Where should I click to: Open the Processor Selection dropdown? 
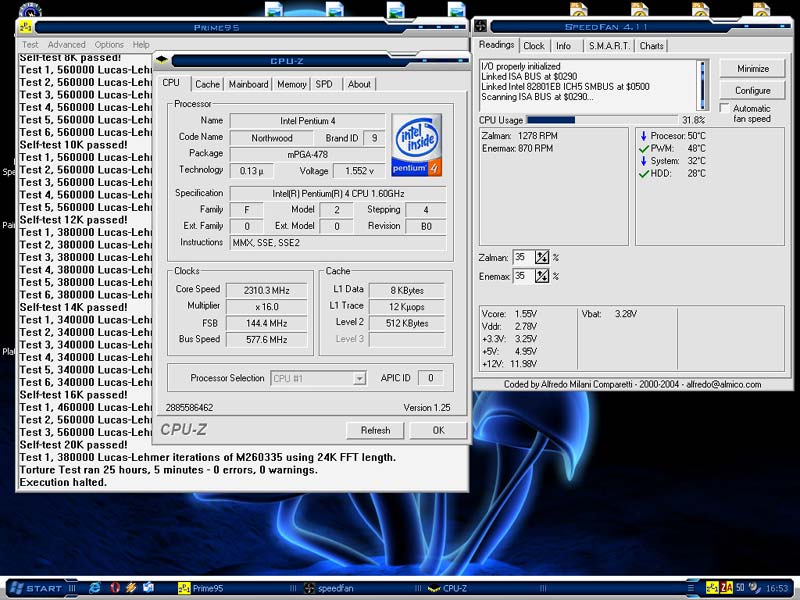[359, 378]
